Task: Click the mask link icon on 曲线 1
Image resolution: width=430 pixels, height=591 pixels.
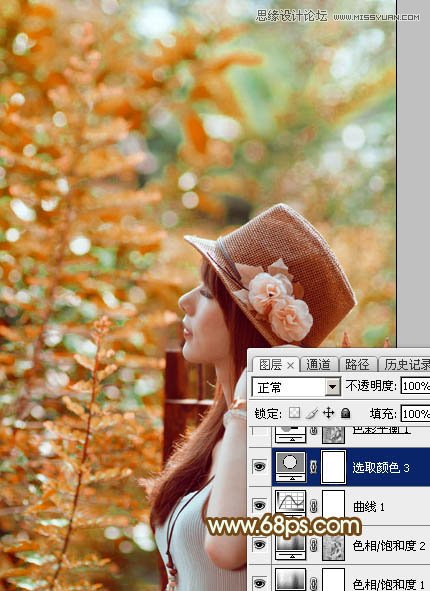Action: (x=314, y=506)
